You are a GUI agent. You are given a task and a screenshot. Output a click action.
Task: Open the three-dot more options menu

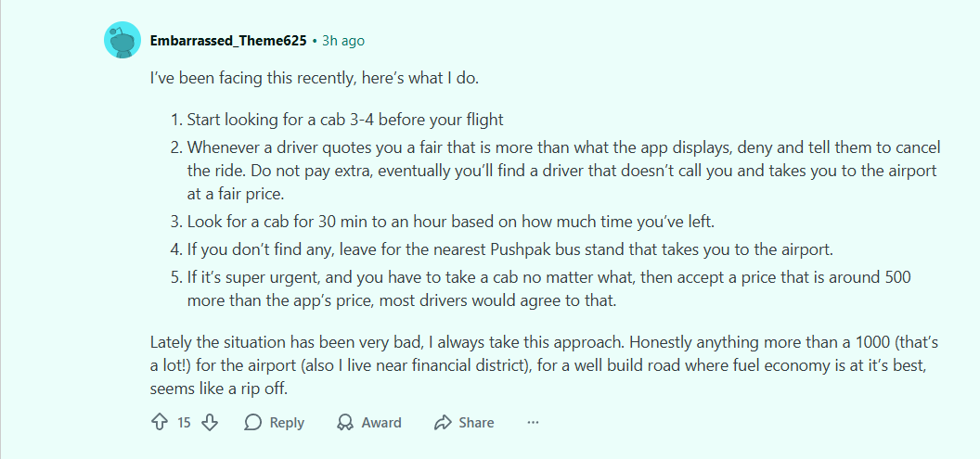pyautogui.click(x=533, y=423)
